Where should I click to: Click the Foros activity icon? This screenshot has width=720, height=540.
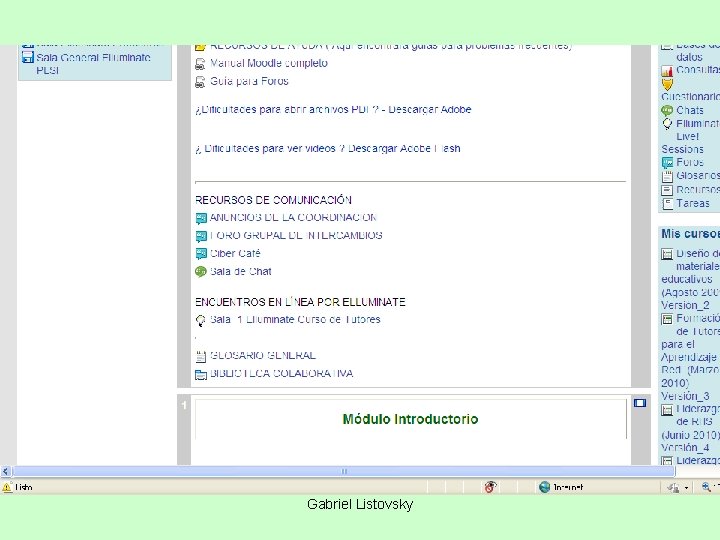point(667,163)
